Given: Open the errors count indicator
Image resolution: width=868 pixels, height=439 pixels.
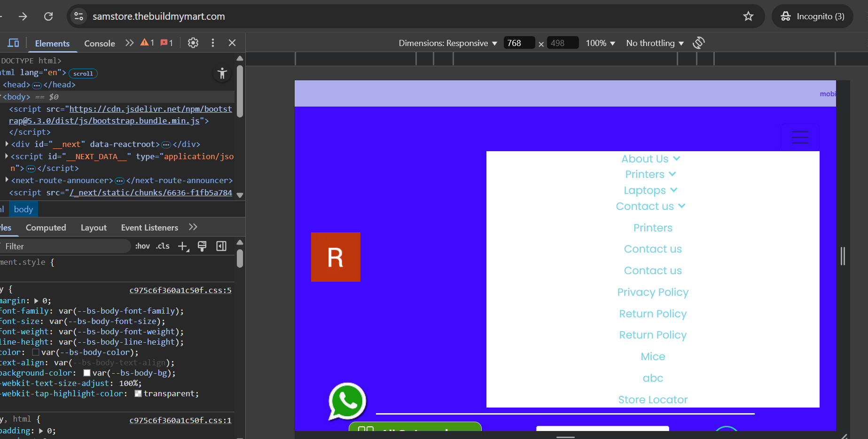Looking at the screenshot, I should pos(167,43).
